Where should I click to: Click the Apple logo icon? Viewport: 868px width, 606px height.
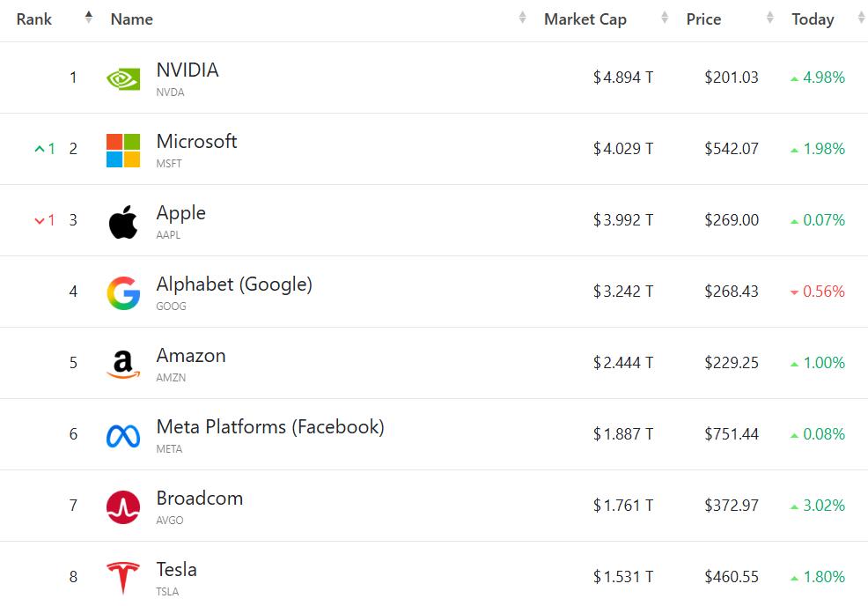click(x=123, y=221)
